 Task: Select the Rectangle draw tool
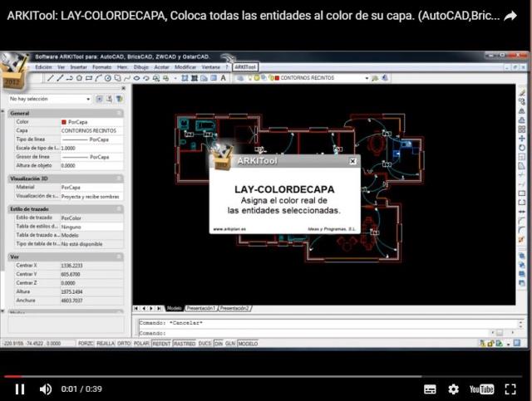tap(89, 78)
